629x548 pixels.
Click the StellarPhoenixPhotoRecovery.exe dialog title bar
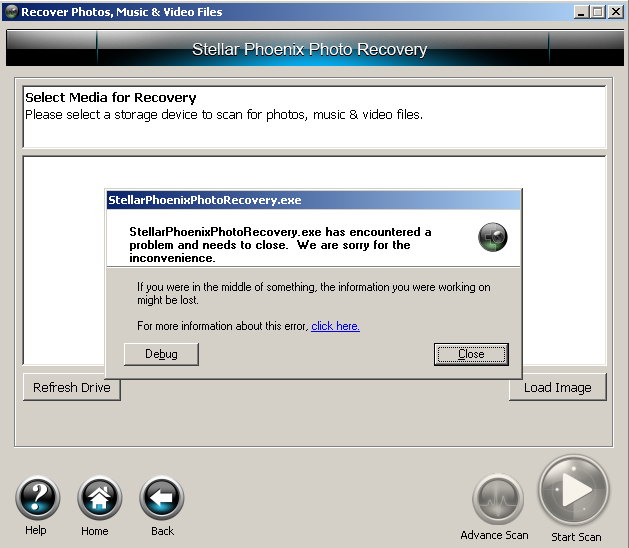coord(313,200)
